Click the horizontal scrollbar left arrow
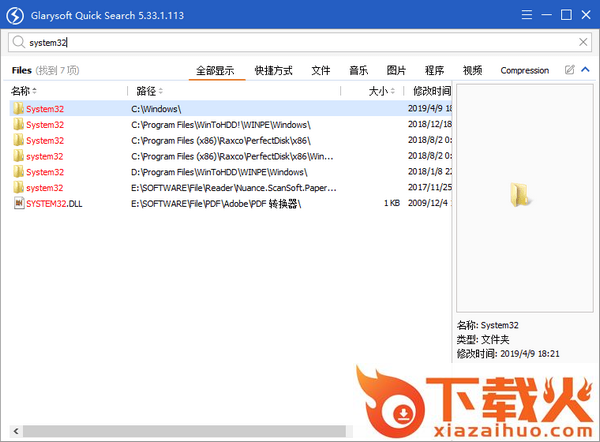The image size is (600, 442). 16,431
